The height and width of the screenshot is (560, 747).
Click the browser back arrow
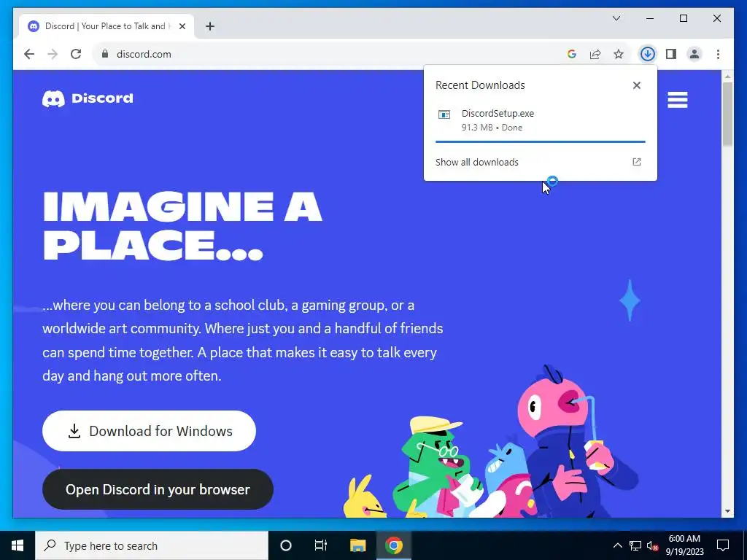29,54
